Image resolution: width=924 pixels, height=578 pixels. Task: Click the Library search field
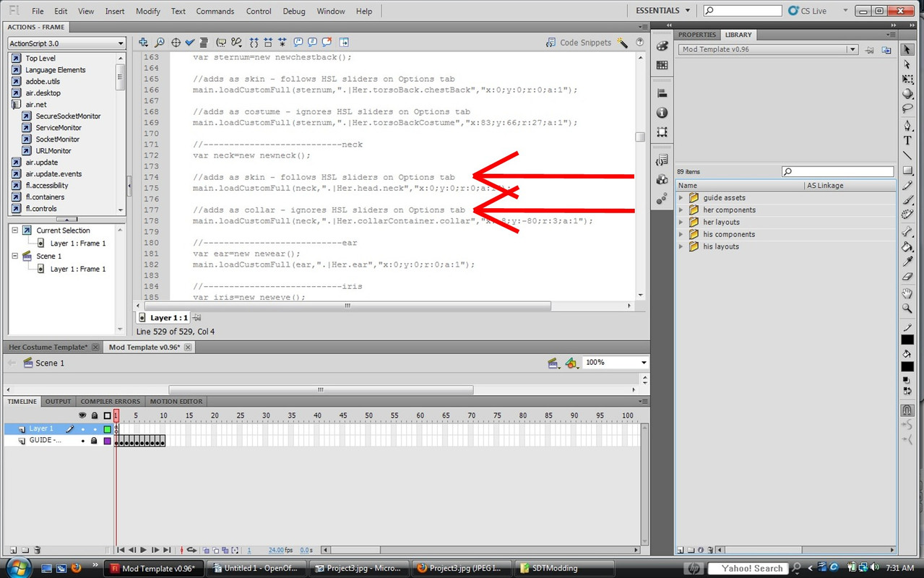tap(838, 172)
